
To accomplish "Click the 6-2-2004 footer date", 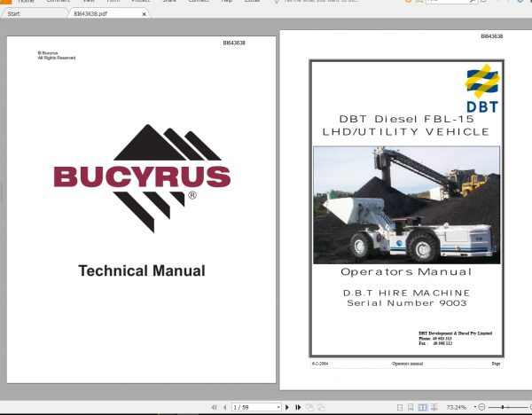I will pyautogui.click(x=320, y=364).
